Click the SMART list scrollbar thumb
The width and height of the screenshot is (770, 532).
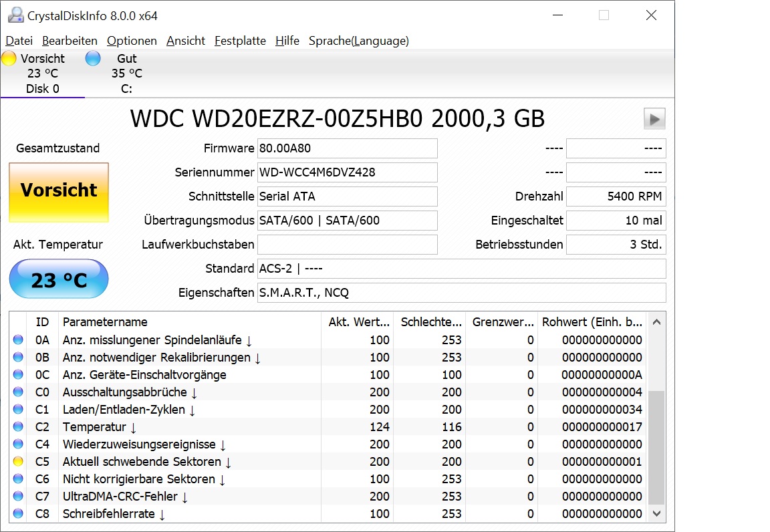point(656,448)
